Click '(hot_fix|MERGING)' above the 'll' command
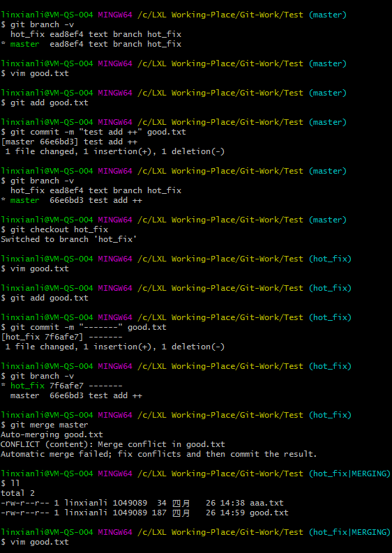Screen dimensions: 392x553 coord(349,474)
